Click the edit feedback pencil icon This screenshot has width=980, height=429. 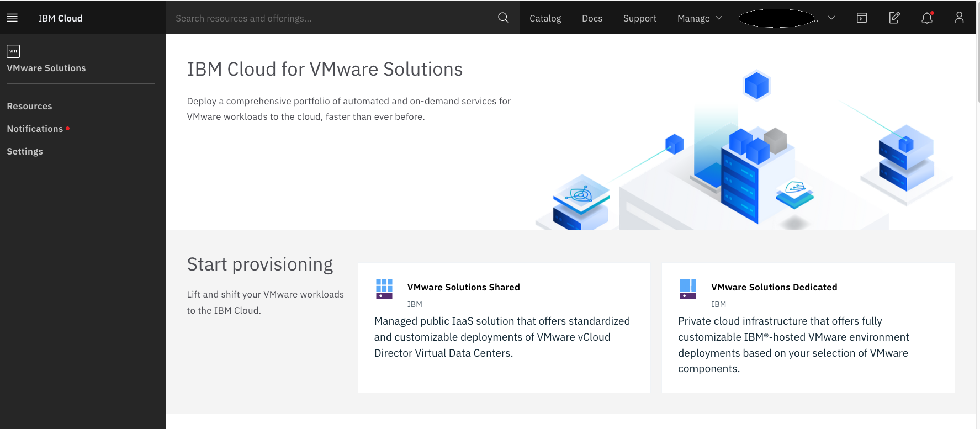894,18
